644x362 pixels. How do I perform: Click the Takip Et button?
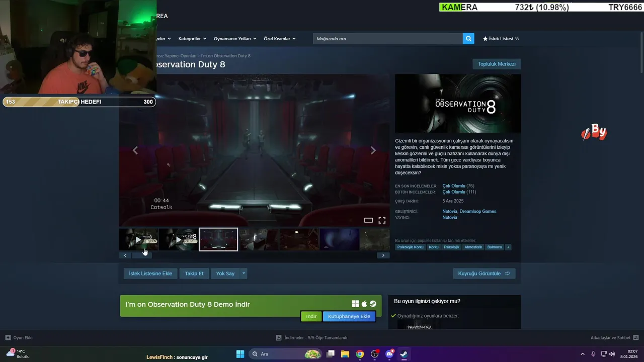(194, 274)
